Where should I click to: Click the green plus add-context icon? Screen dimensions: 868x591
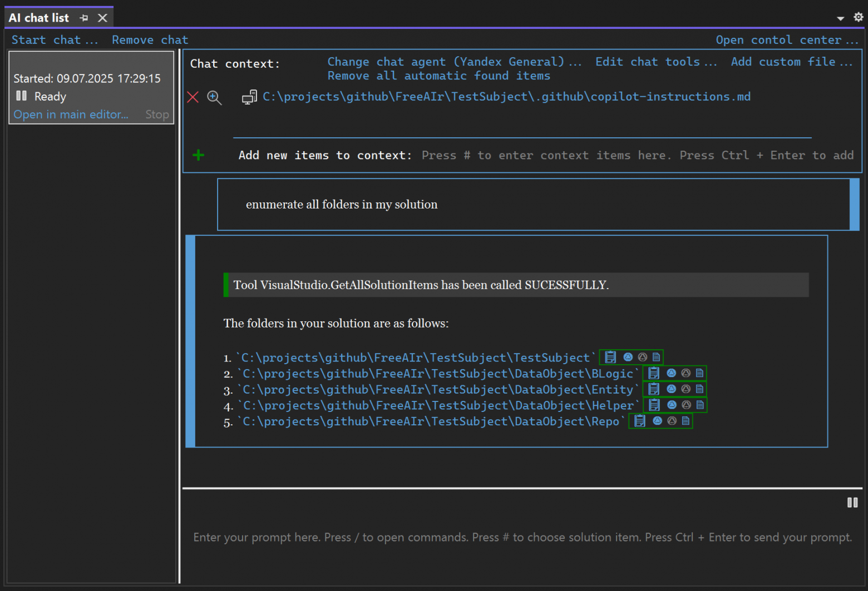pyautogui.click(x=199, y=155)
